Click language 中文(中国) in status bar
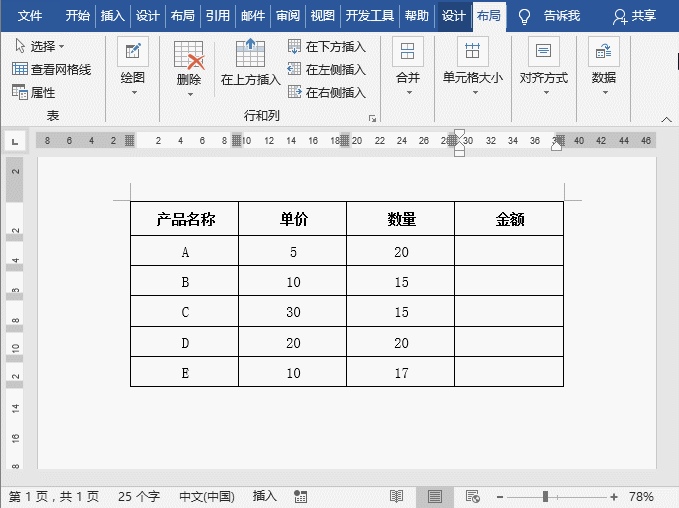The image size is (679, 508). tap(207, 496)
